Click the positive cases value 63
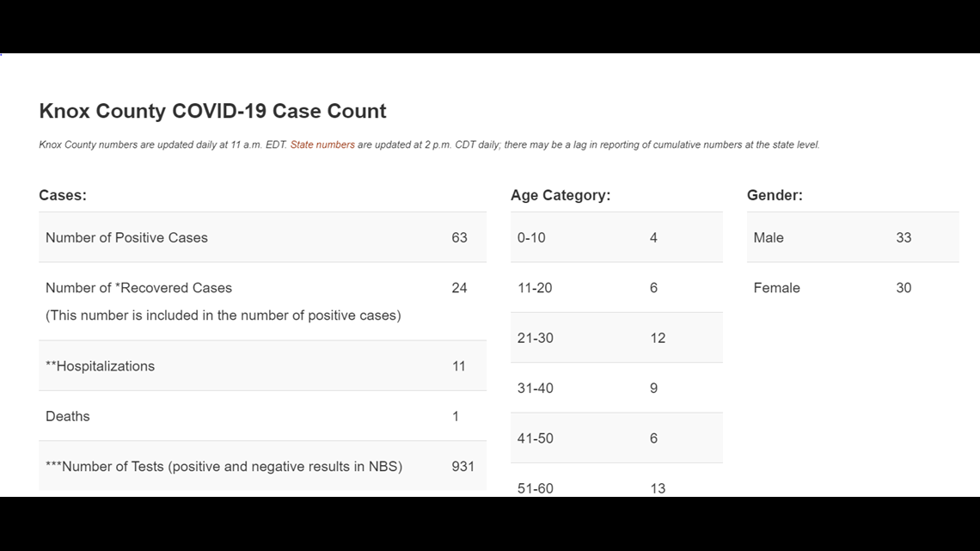This screenshot has height=551, width=980. point(459,238)
